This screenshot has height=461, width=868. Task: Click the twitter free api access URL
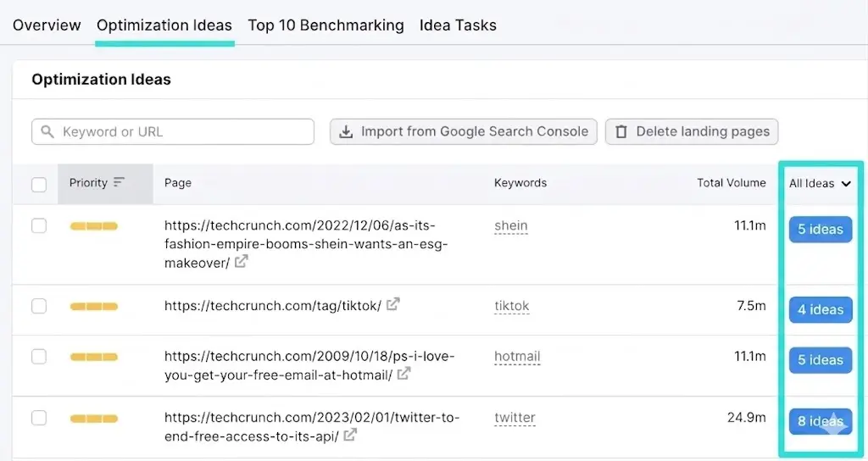point(312,427)
